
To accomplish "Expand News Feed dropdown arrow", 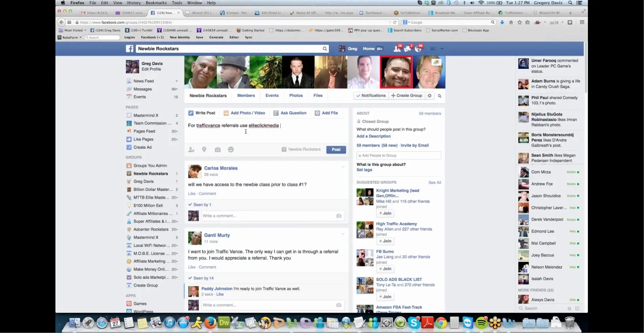I will tap(176, 81).
